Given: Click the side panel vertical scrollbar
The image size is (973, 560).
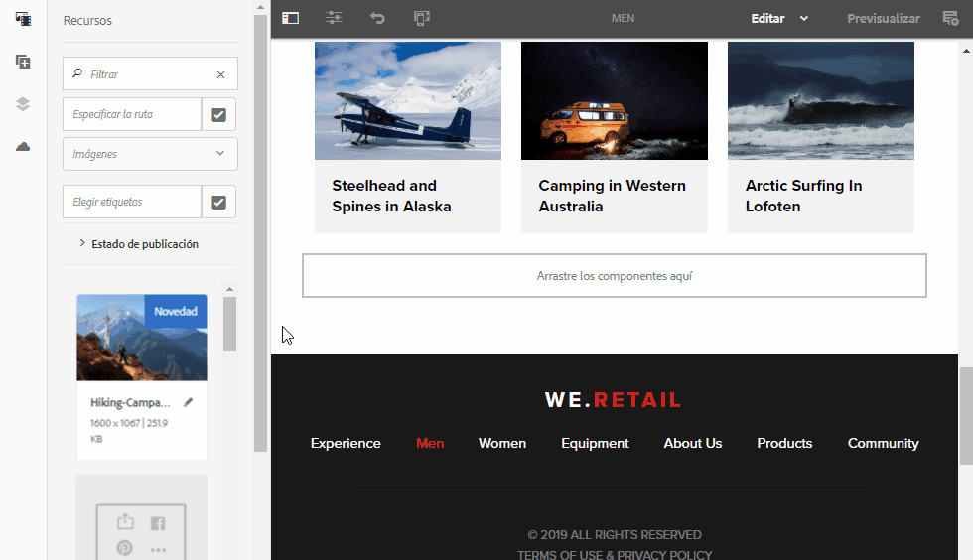Looking at the screenshot, I should 260,232.
